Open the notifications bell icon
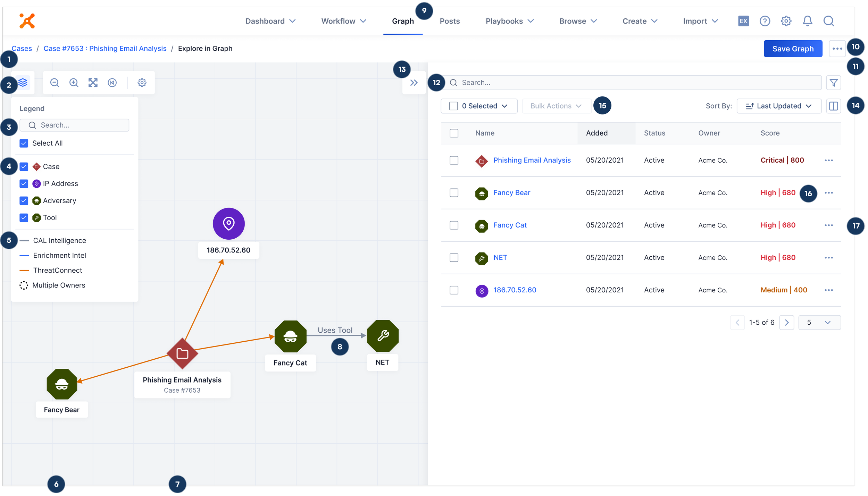Screen dimensions: 868x496 [807, 21]
